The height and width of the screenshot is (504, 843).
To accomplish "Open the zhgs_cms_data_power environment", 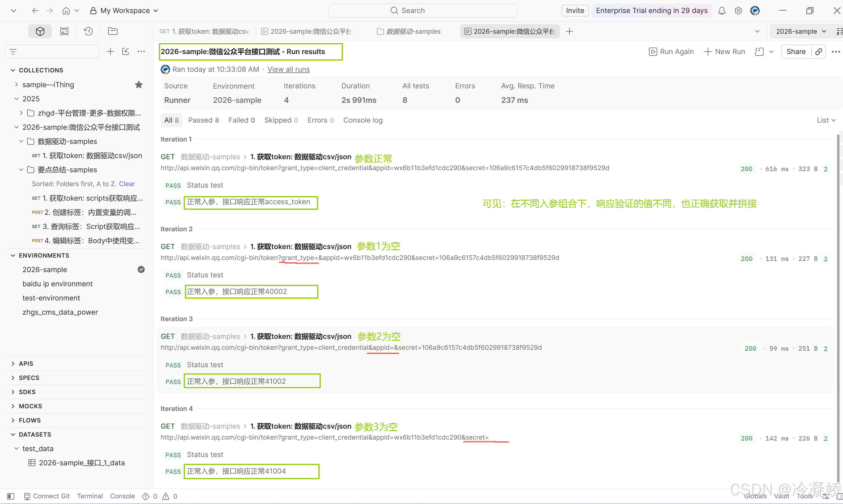I will click(x=60, y=312).
